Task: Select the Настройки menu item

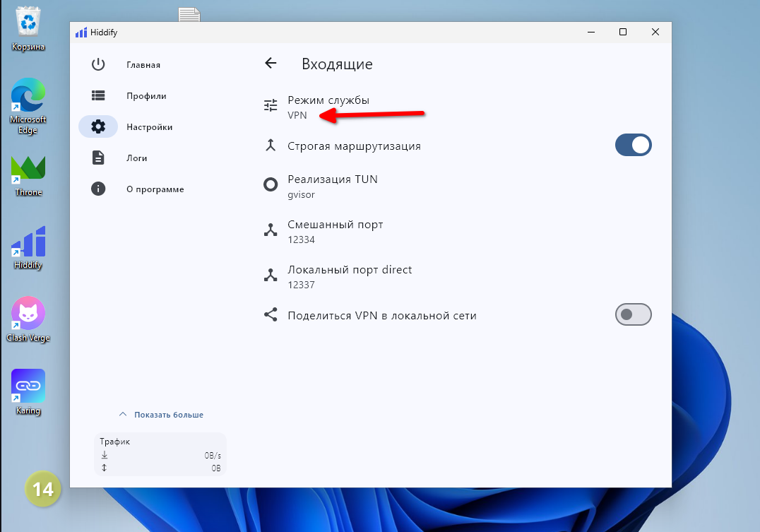Action: pos(149,127)
